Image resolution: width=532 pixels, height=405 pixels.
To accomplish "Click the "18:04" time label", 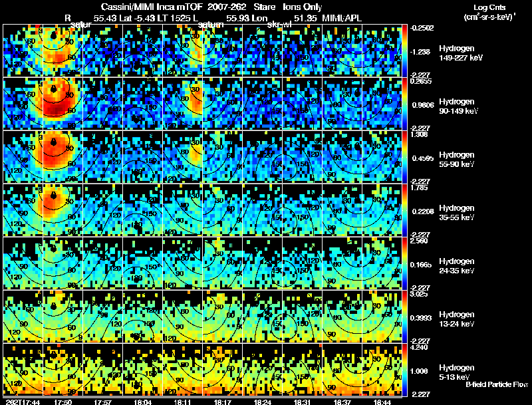I will 143,402.
